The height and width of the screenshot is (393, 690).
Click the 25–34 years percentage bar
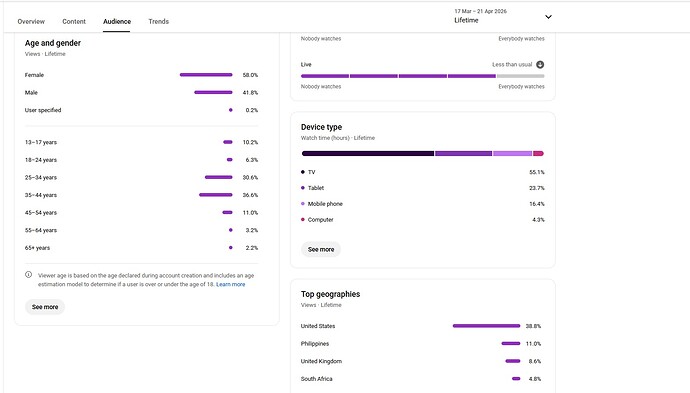click(x=219, y=177)
